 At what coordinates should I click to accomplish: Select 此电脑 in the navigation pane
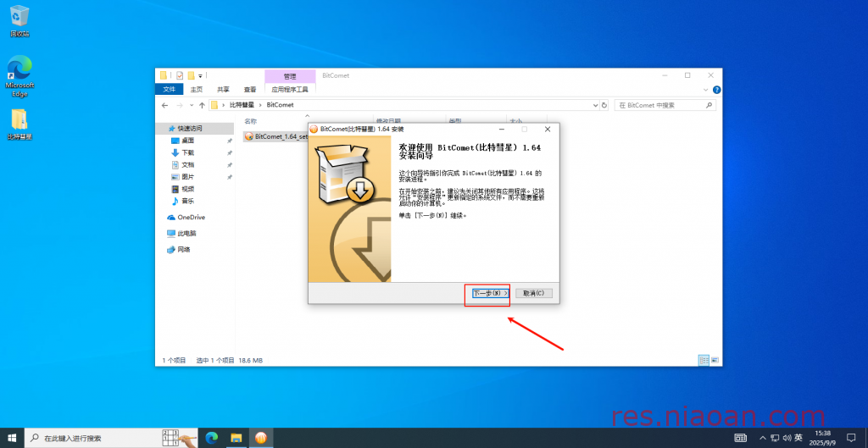[x=186, y=234]
